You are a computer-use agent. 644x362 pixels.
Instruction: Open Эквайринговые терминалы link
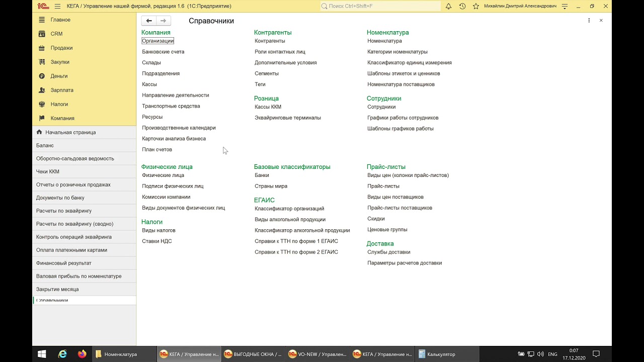click(288, 118)
